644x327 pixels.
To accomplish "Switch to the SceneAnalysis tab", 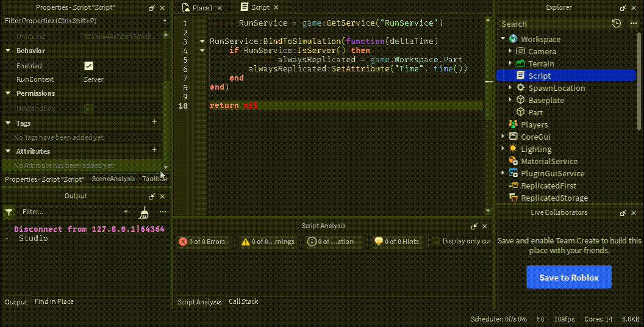I will (113, 179).
